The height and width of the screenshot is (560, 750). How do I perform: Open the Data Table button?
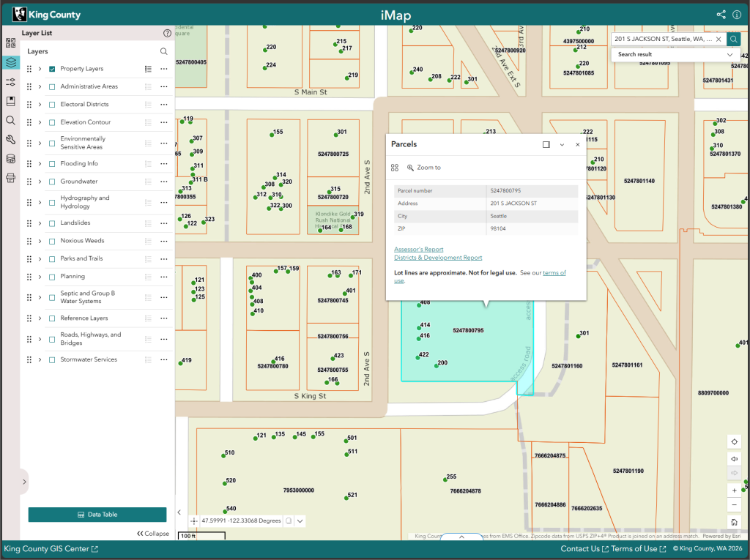tap(97, 515)
